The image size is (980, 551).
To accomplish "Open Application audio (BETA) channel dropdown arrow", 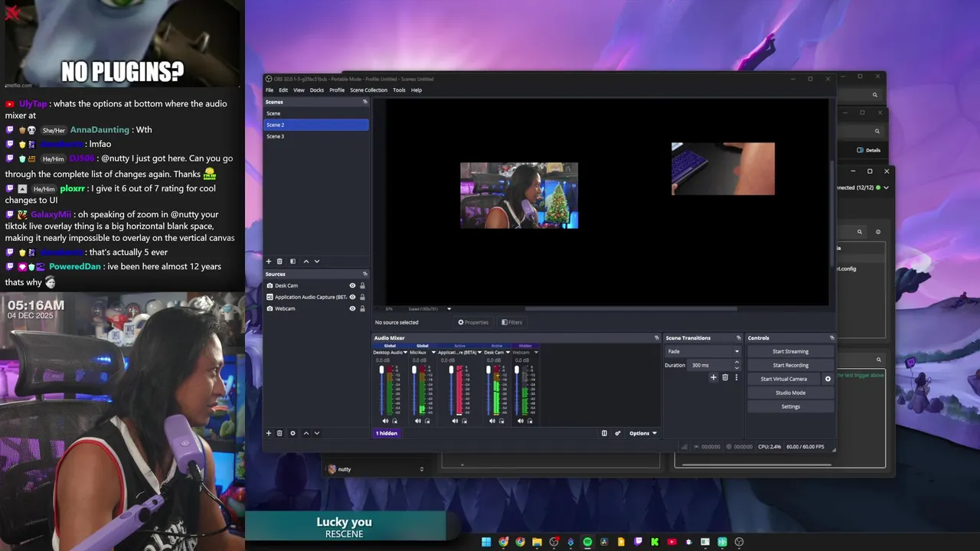I will pyautogui.click(x=480, y=353).
